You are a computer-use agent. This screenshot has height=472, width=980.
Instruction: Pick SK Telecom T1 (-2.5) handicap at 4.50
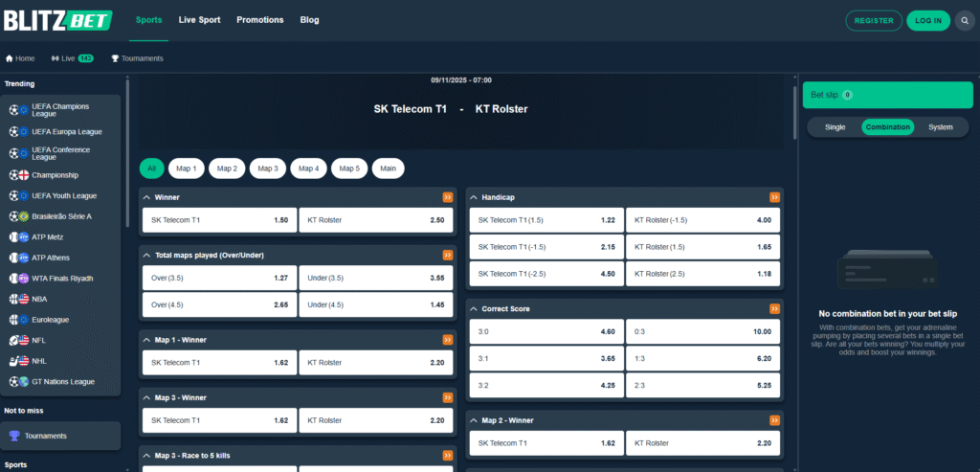[546, 274]
